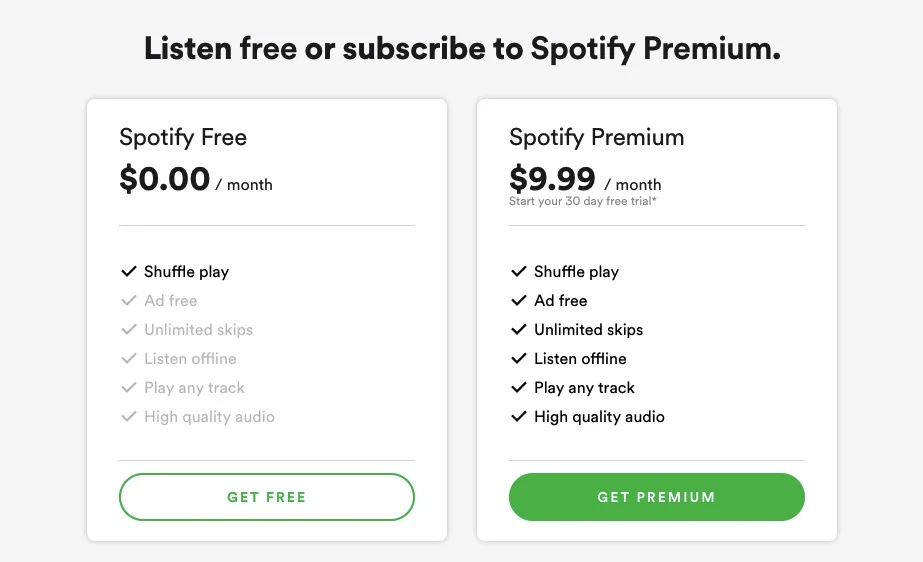This screenshot has height=562, width=923.
Task: Select the Spotify Premium plan title
Action: (x=596, y=137)
